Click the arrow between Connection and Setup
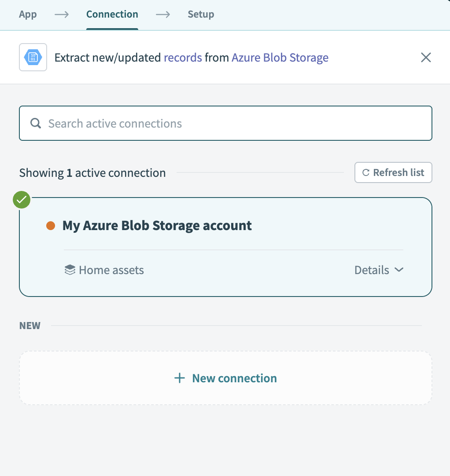 point(162,14)
